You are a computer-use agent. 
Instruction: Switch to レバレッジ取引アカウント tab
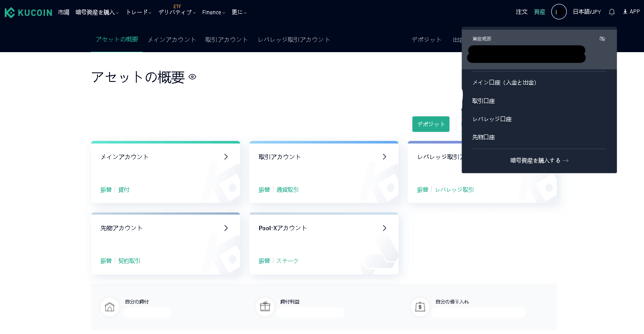294,39
